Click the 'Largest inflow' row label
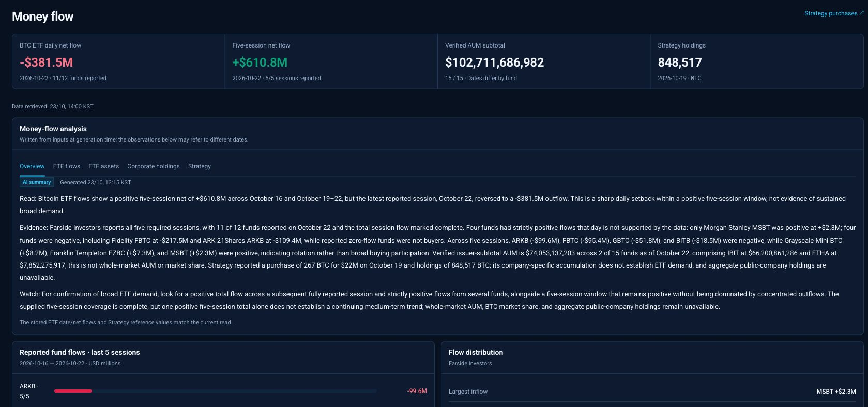868x407 pixels. (468, 392)
